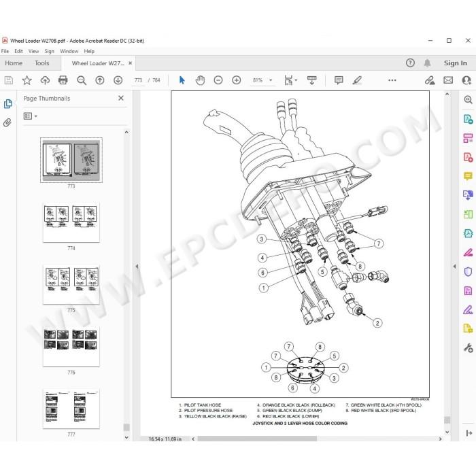Go to next page arrow
The height and width of the screenshot is (476, 476).
pos(118,80)
